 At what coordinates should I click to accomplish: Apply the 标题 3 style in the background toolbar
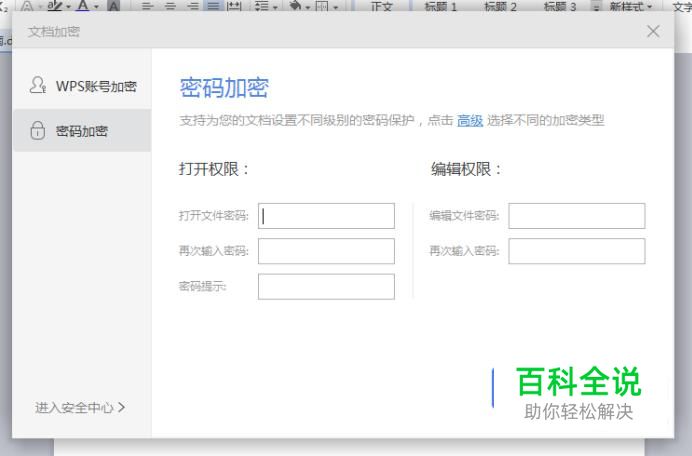click(x=560, y=6)
